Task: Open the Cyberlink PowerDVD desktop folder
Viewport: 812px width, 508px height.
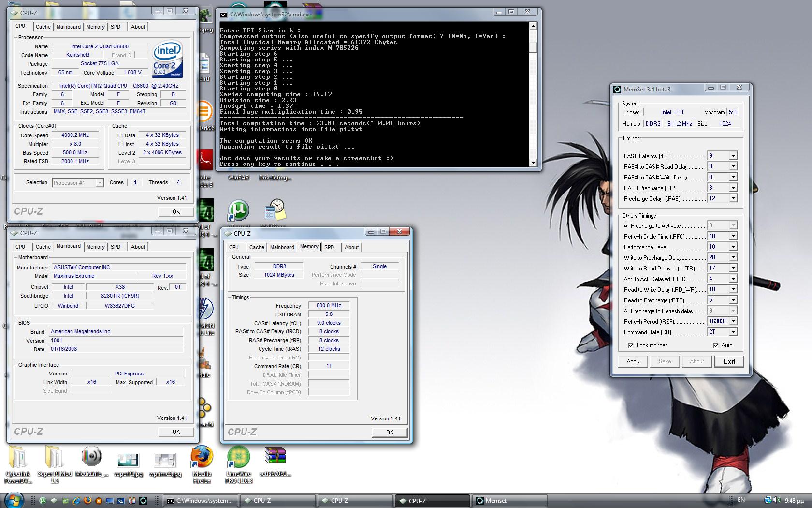Action: (18, 465)
